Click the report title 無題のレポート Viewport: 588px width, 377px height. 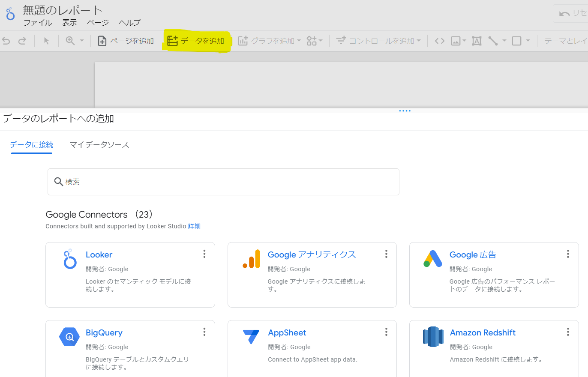point(63,11)
